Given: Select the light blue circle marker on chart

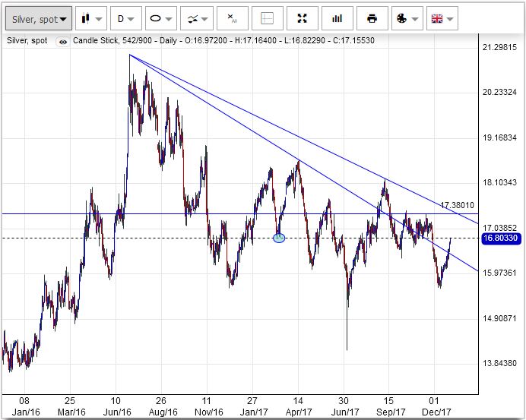Looking at the screenshot, I should [x=279, y=238].
